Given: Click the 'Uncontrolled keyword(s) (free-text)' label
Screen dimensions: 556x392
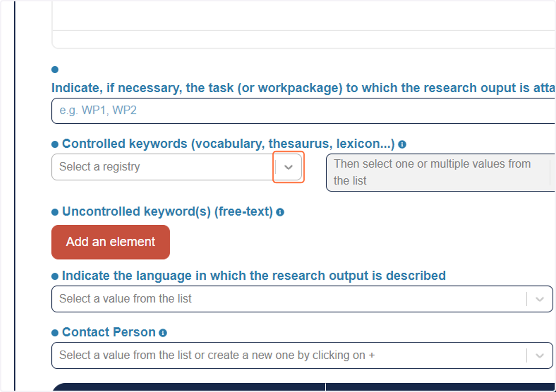Looking at the screenshot, I should coord(167,212).
